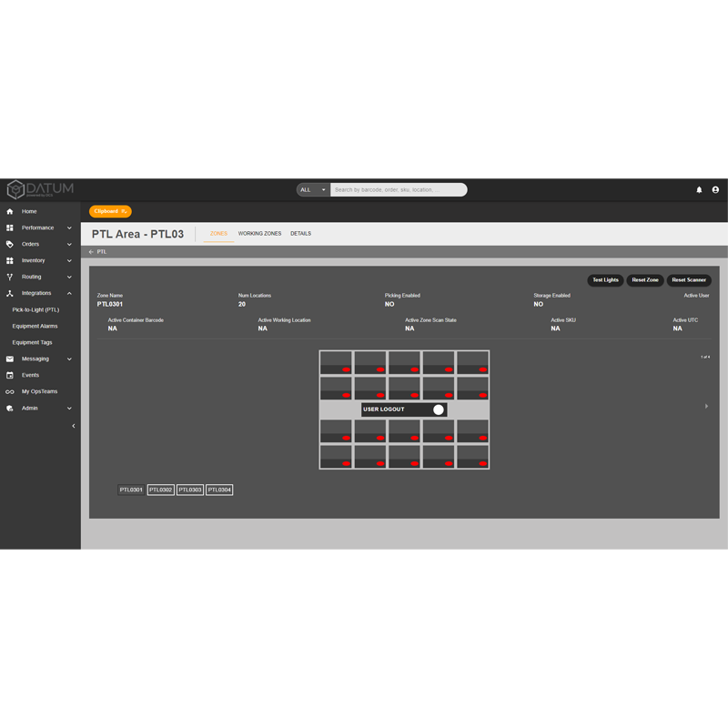Open the ALL search filter dropdown
The width and height of the screenshot is (728, 728).
tap(311, 189)
